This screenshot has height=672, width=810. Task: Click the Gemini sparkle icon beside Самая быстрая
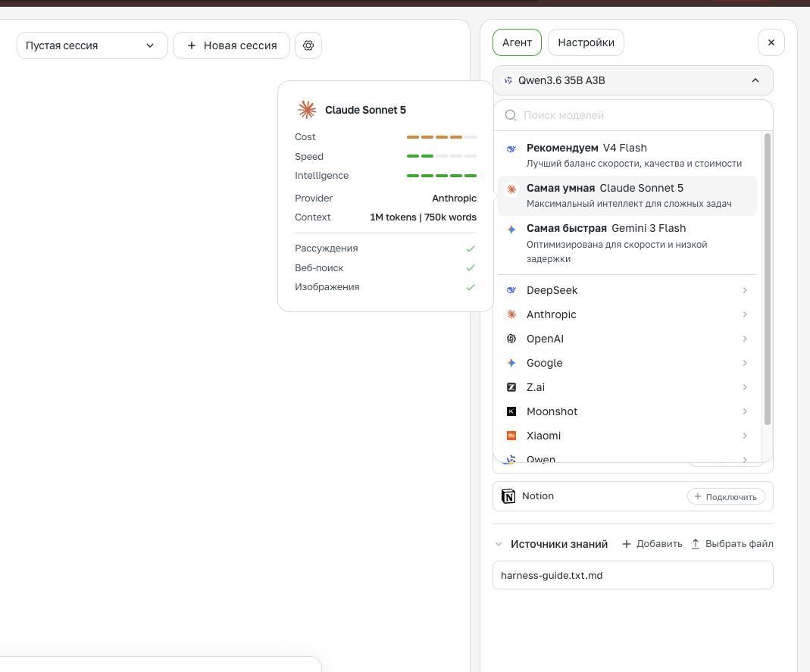tap(511, 230)
